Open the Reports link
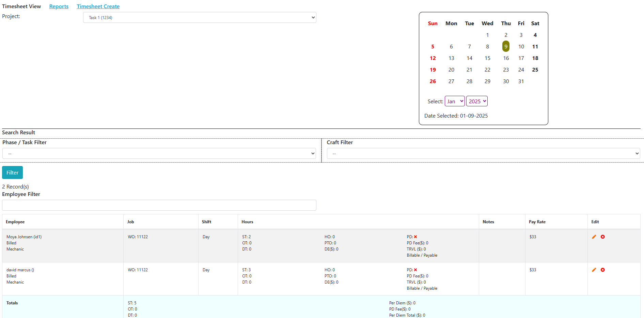The width and height of the screenshot is (644, 318). (59, 6)
